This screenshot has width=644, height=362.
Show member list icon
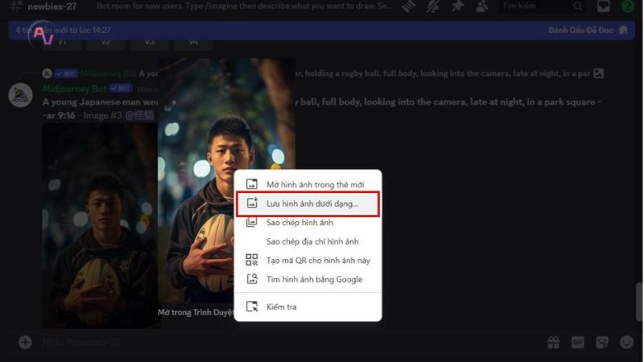481,6
